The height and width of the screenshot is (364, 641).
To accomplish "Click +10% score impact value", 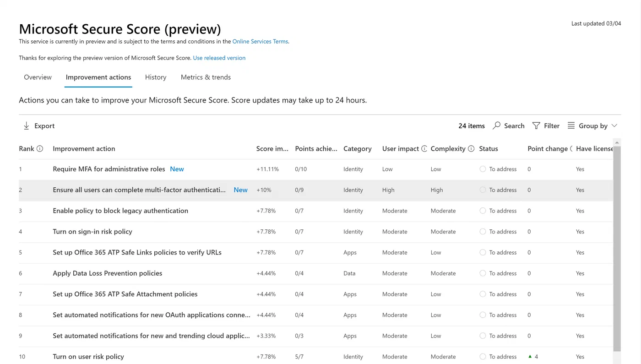I will (x=264, y=190).
